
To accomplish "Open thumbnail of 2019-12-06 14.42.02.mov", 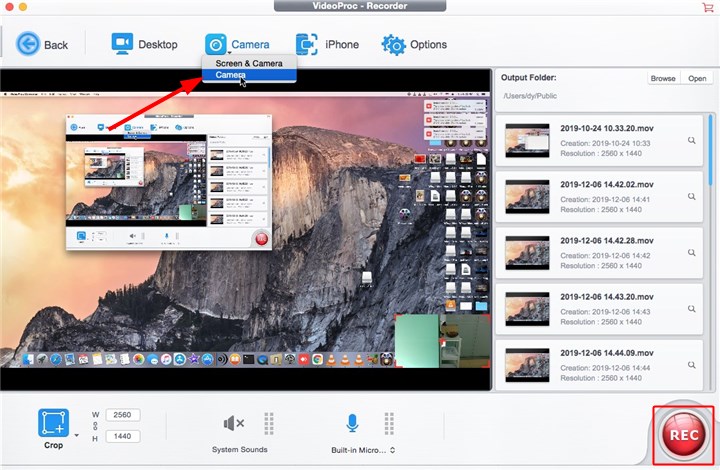I will tap(527, 196).
